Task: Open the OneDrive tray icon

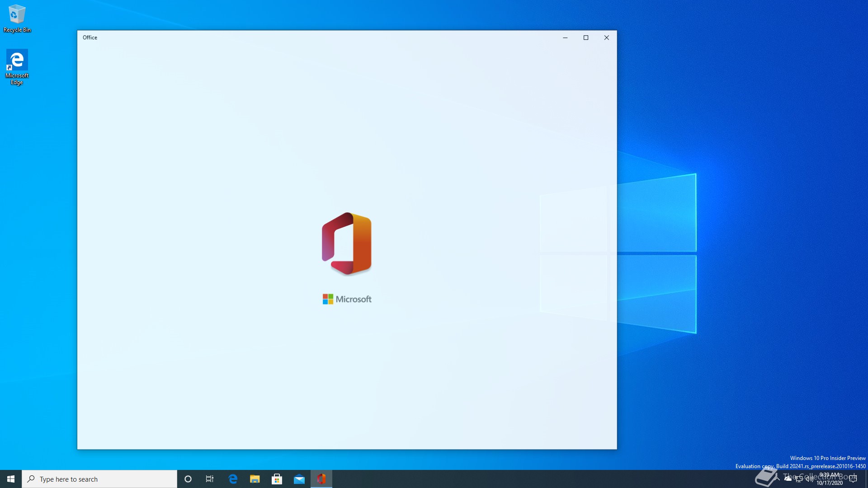Action: tap(788, 479)
